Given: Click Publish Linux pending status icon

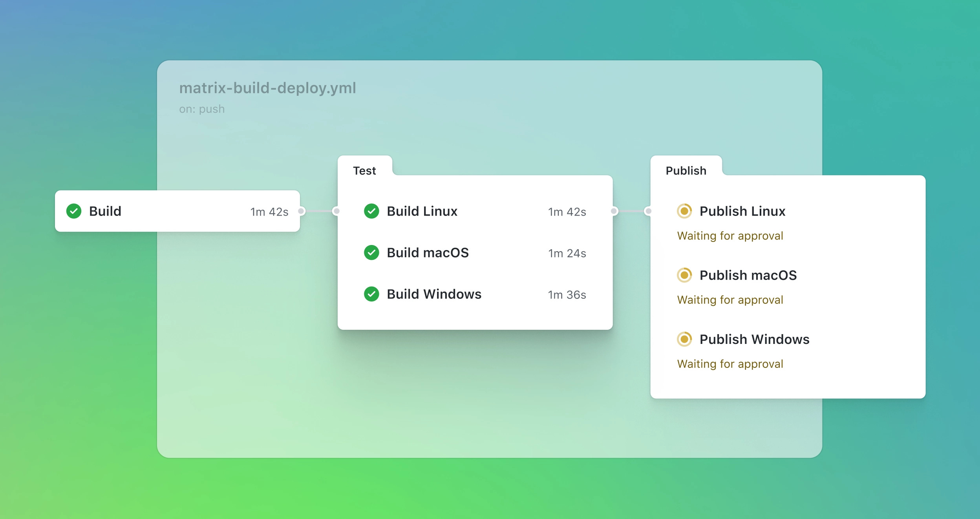Looking at the screenshot, I should (684, 211).
